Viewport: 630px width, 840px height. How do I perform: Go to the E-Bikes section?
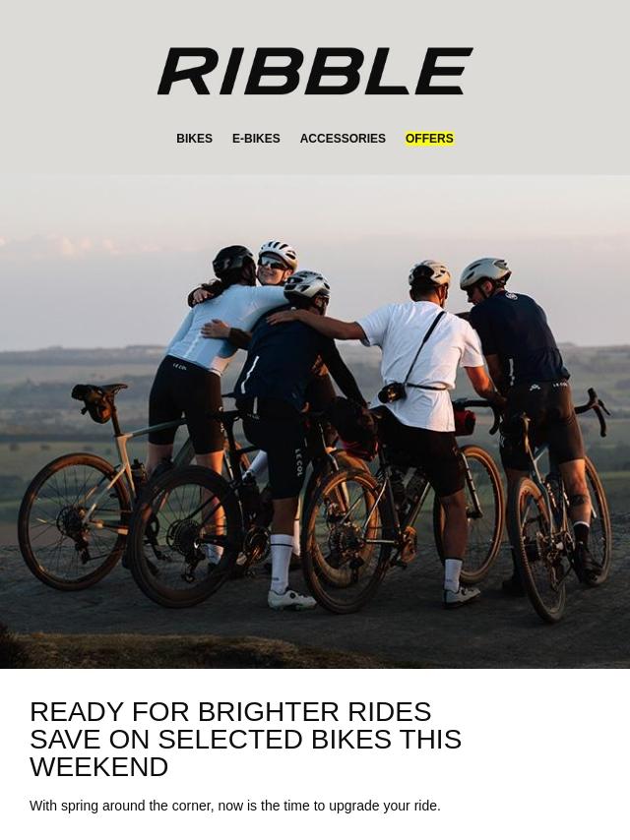[x=256, y=139]
